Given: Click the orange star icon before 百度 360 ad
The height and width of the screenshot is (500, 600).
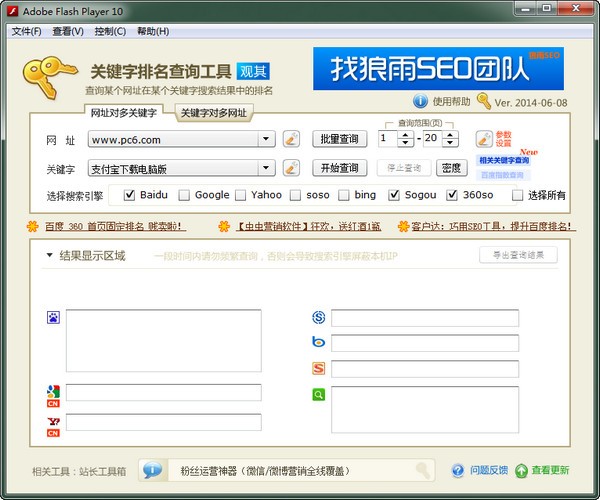Looking at the screenshot, I should pyautogui.click(x=33, y=226).
